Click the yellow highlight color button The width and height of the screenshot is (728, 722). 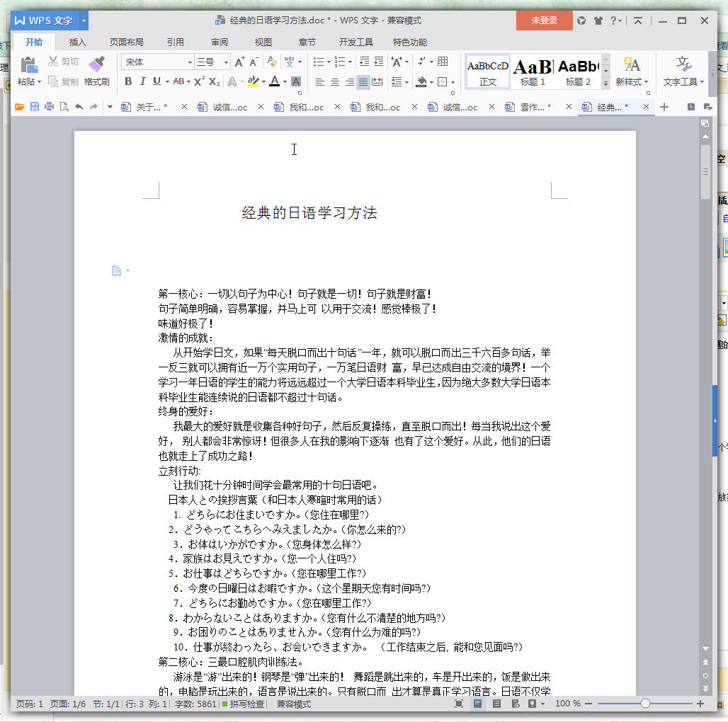253,81
